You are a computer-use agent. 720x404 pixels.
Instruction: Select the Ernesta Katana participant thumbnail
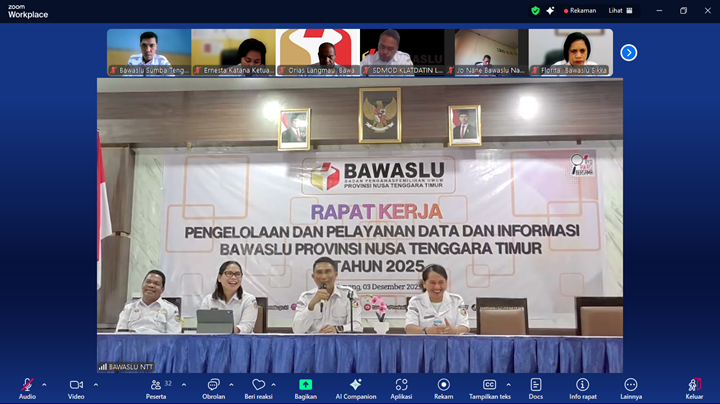click(233, 52)
